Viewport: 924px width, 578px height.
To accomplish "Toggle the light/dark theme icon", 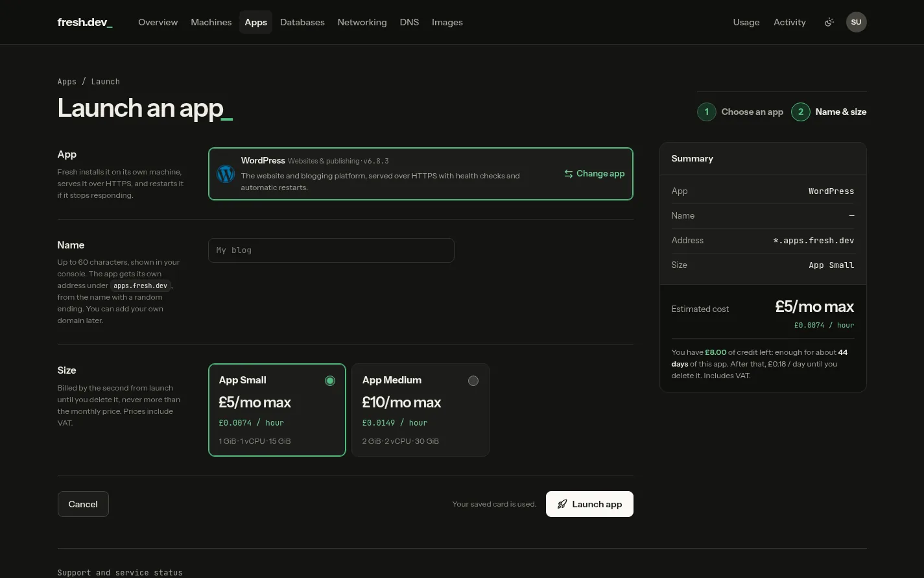I will tap(829, 22).
